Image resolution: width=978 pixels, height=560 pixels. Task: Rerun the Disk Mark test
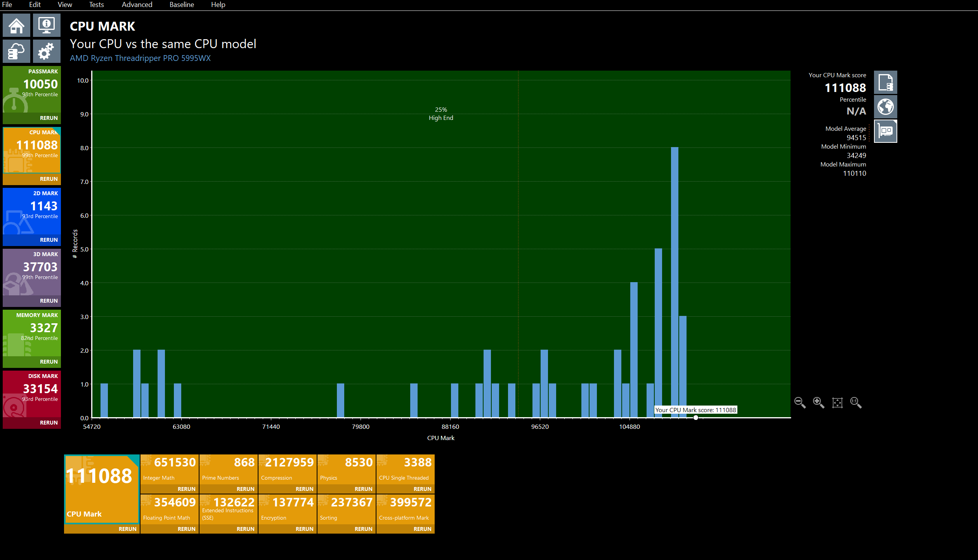(x=49, y=423)
